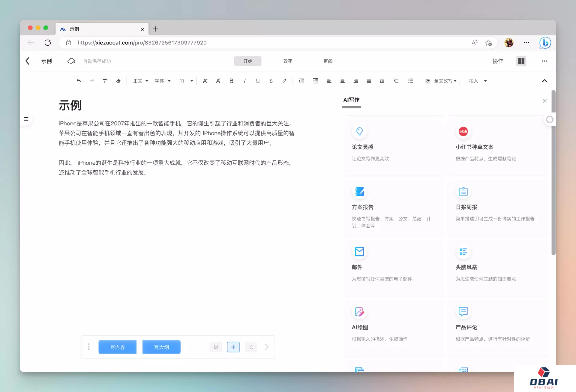Click the grid layout view icon
This screenshot has width=576, height=392.
coord(521,61)
